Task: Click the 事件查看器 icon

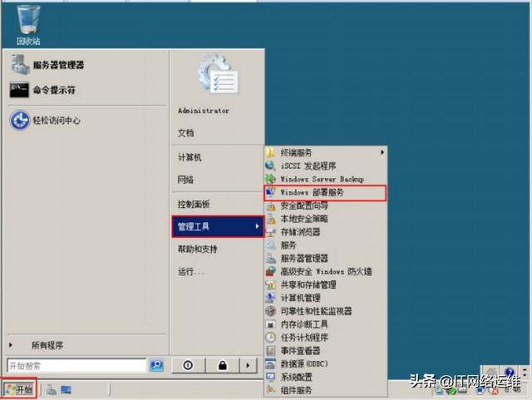Action: (x=270, y=350)
